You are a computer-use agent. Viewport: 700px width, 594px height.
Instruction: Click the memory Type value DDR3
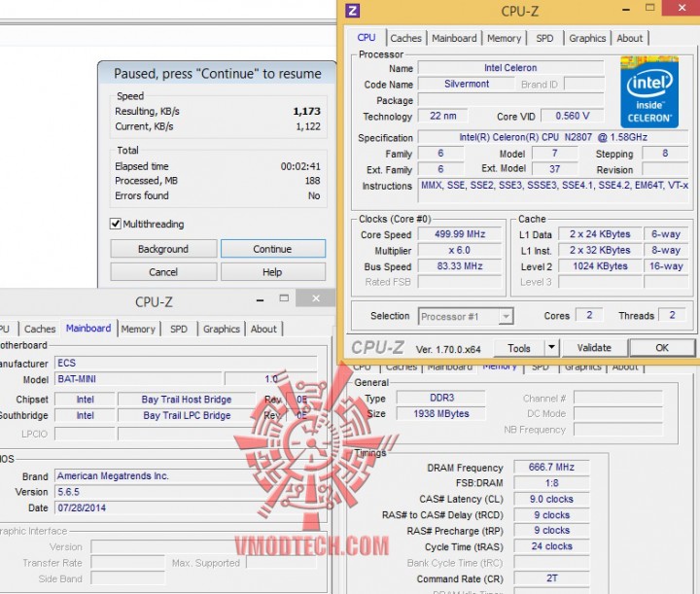pyautogui.click(x=441, y=398)
